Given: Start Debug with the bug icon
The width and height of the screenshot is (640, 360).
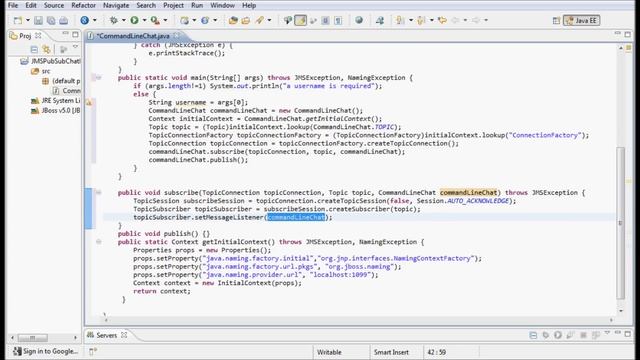Looking at the screenshot, I should click(113, 20).
